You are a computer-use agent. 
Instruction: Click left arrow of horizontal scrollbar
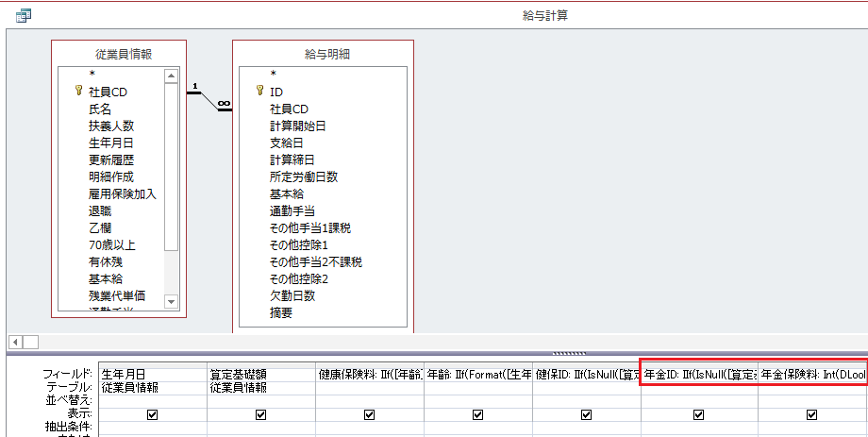click(15, 341)
